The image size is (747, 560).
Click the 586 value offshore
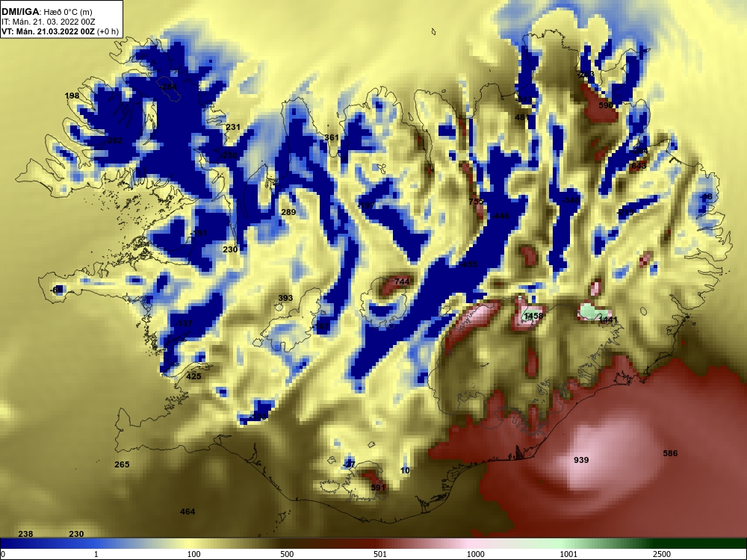670,454
